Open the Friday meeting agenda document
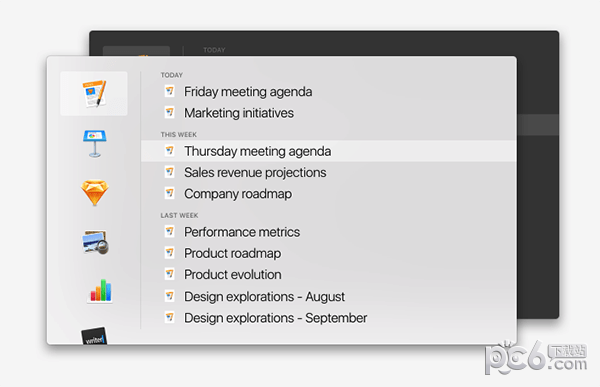This screenshot has height=387, width=600. [248, 92]
